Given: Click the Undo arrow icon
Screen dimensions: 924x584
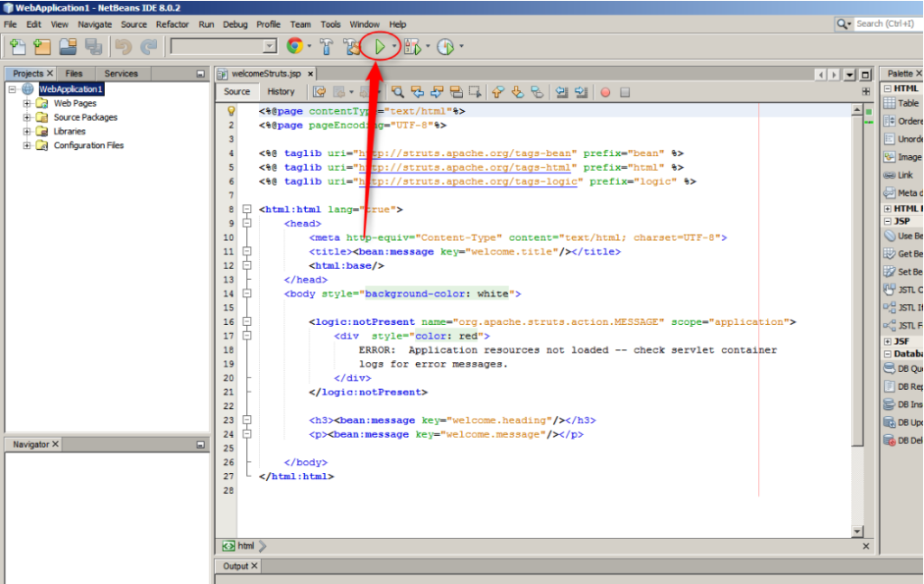Looking at the screenshot, I should (123, 46).
